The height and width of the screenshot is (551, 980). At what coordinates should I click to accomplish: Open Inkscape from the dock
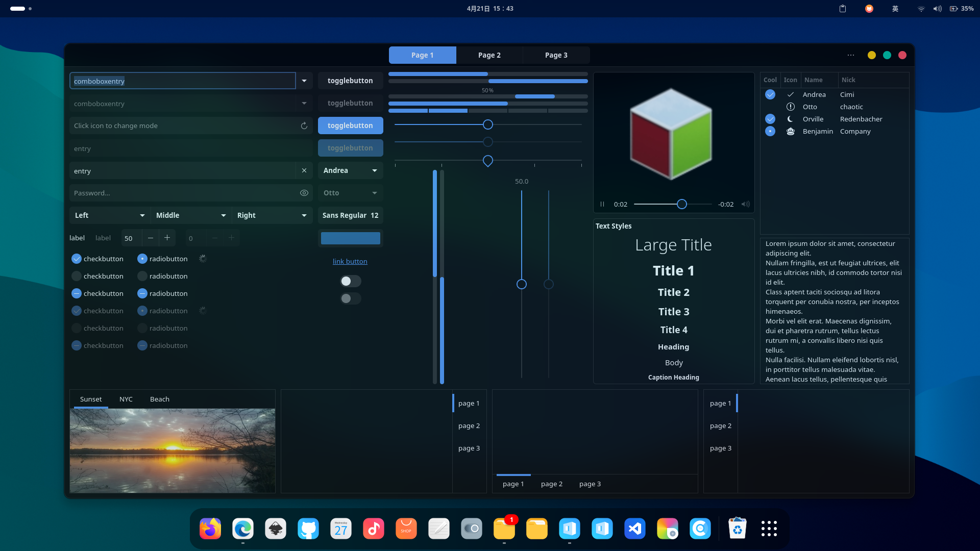pyautogui.click(x=276, y=529)
